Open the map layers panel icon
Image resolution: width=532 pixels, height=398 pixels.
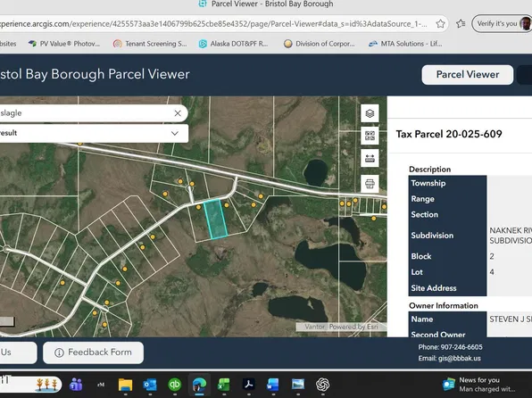coord(370,113)
